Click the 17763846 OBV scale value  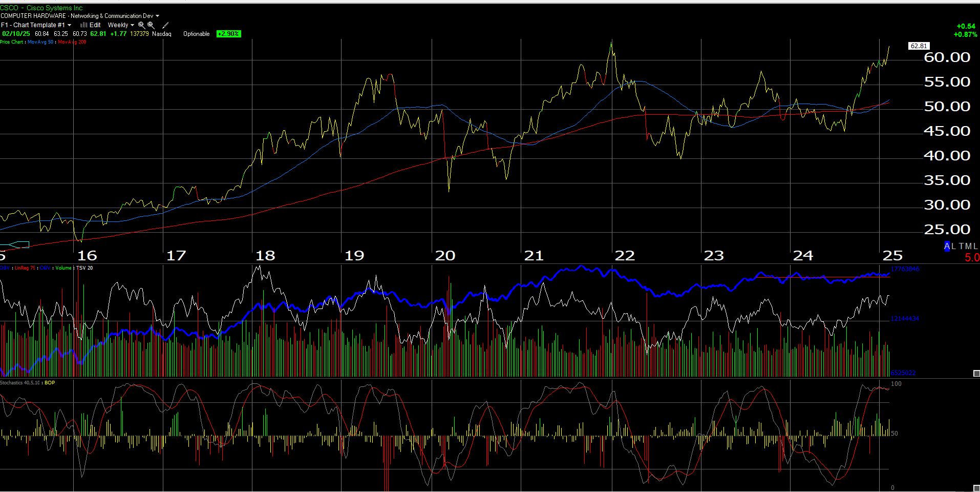click(905, 269)
